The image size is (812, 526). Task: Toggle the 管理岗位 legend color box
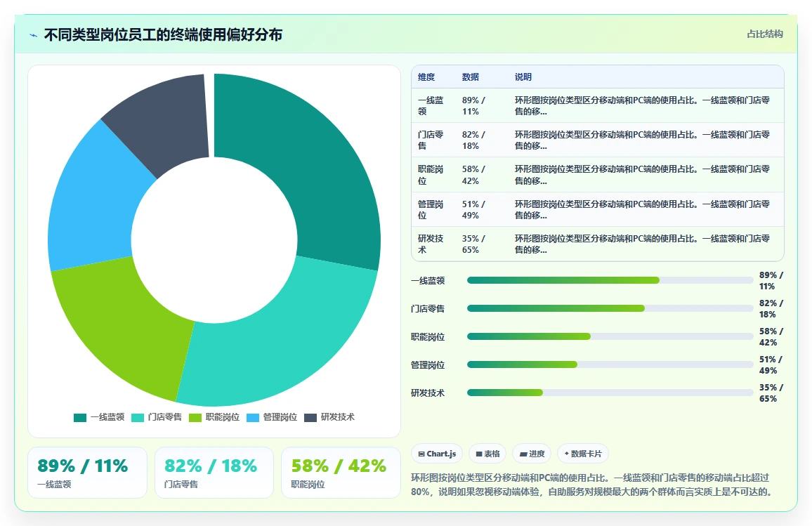coord(253,417)
